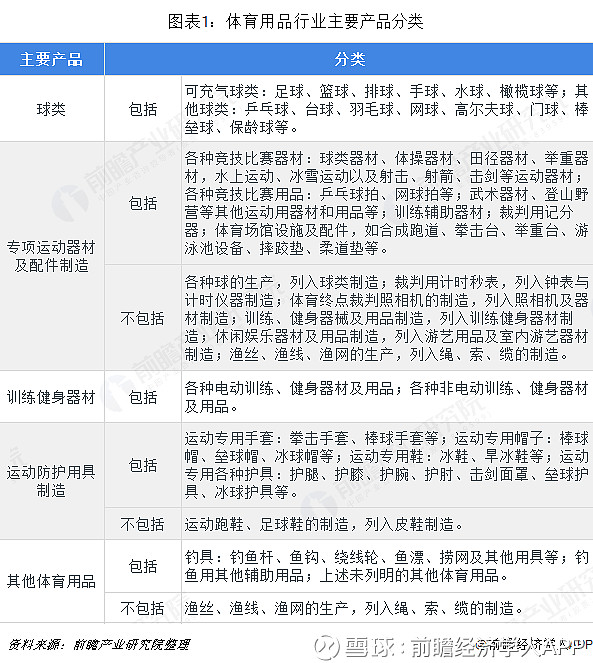The width and height of the screenshot is (593, 663).
Task: Click the text starting 各种电动训练、健身器材
Action: 386,397
